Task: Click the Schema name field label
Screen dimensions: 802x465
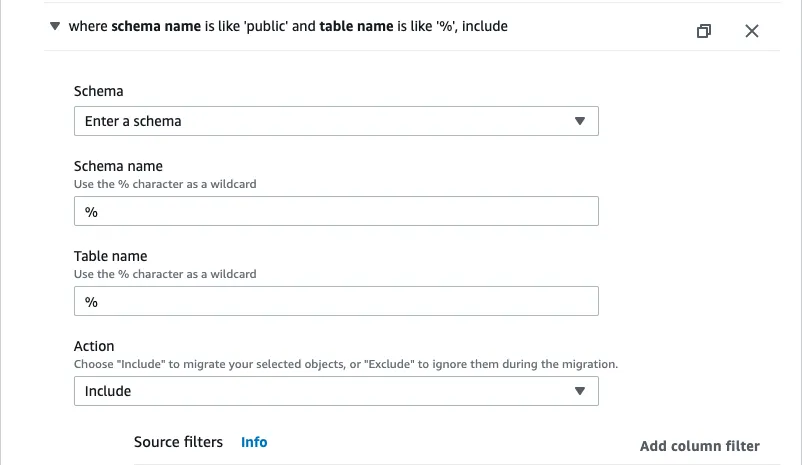Action: pos(118,166)
